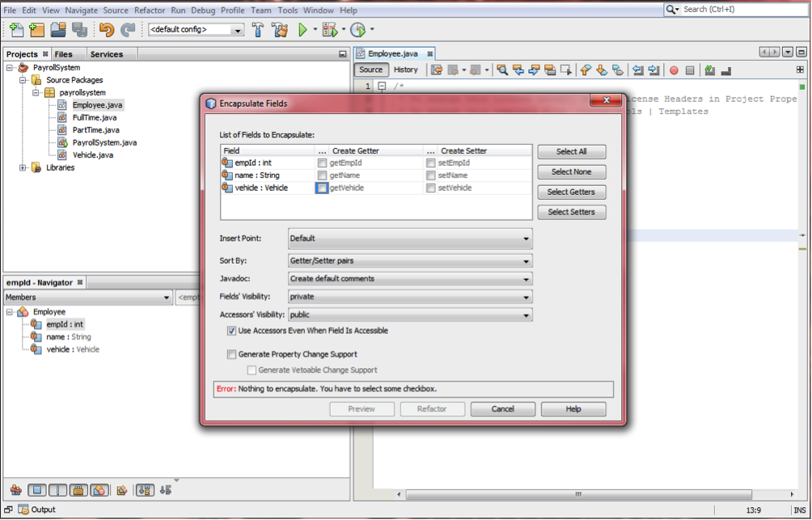The width and height of the screenshot is (812, 520).
Task: Click the Select Setters button
Action: coord(571,212)
